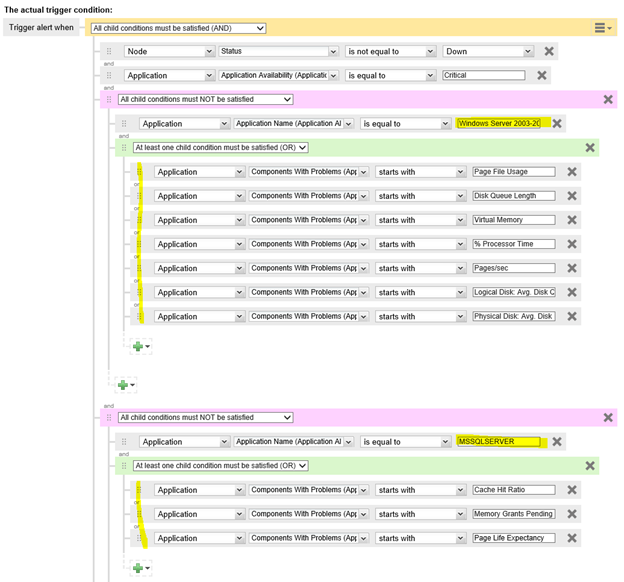Delete the Logical Disk Avg condition
The image size is (624, 582).
[x=572, y=292]
